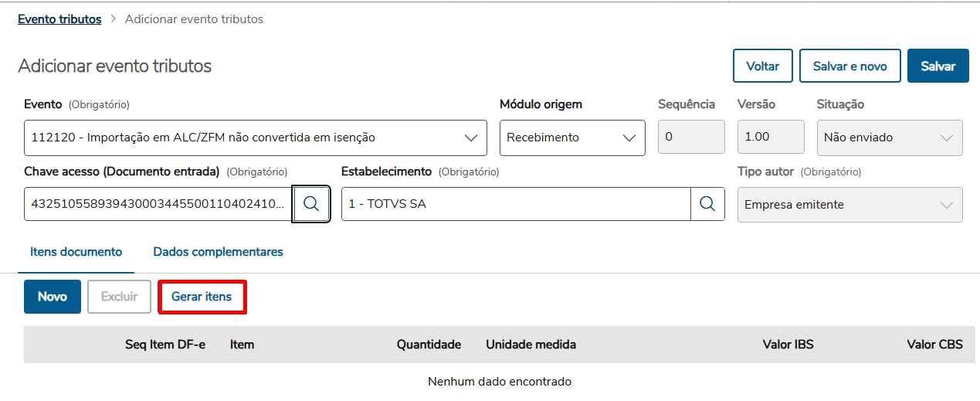Viewport: 980px width, 401px height.
Task: Expand the Tipo autor dropdown
Action: [x=849, y=205]
